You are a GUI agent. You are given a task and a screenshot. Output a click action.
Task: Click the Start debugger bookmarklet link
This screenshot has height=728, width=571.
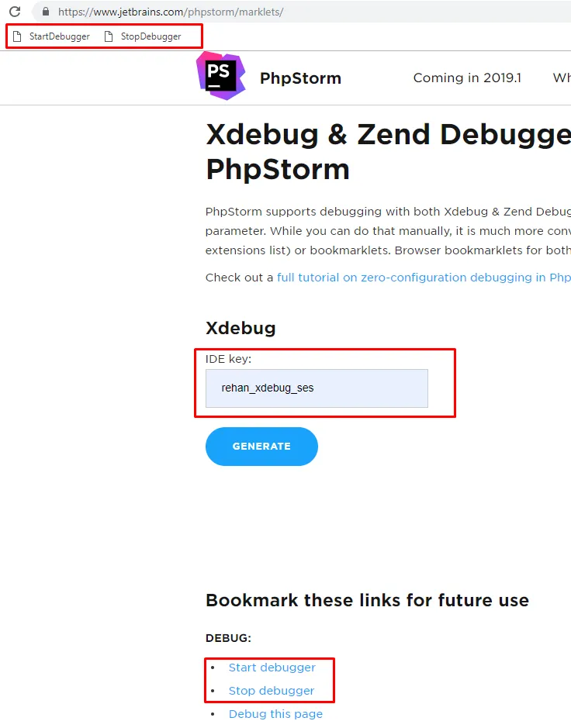click(x=272, y=668)
